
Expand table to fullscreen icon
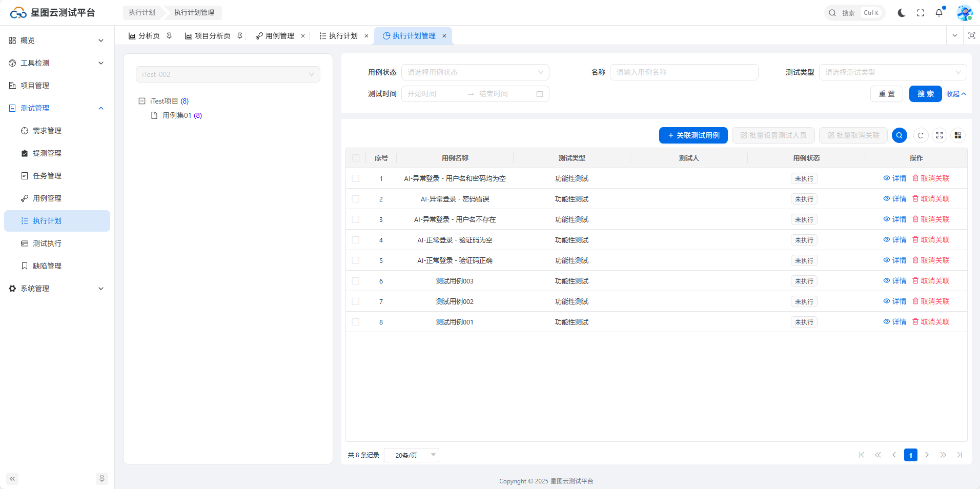(x=939, y=135)
